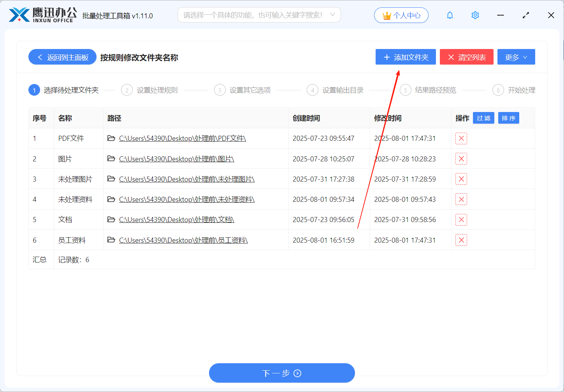The image size is (564, 392).
Task: Open path link ending 未处理资料\
Action: [x=187, y=199]
